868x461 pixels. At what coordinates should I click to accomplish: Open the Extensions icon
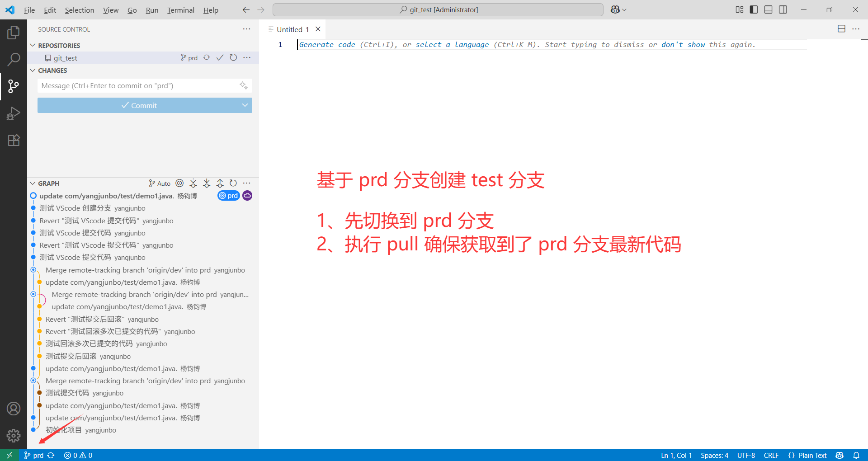[x=14, y=141]
